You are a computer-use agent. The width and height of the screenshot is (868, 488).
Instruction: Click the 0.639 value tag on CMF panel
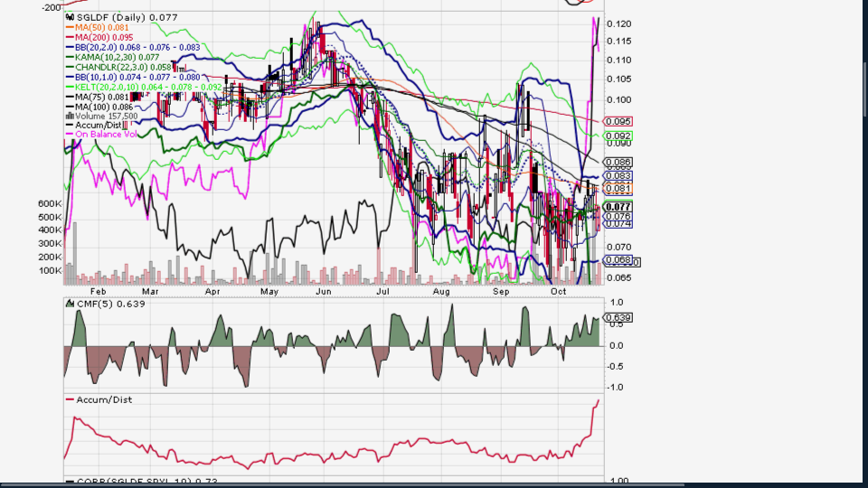(x=618, y=317)
